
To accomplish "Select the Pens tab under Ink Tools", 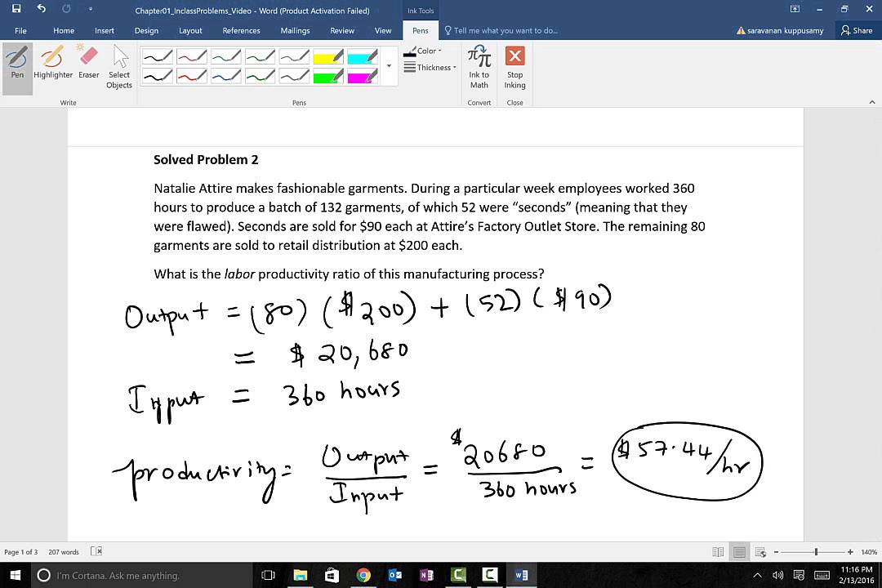I will pyautogui.click(x=421, y=30).
